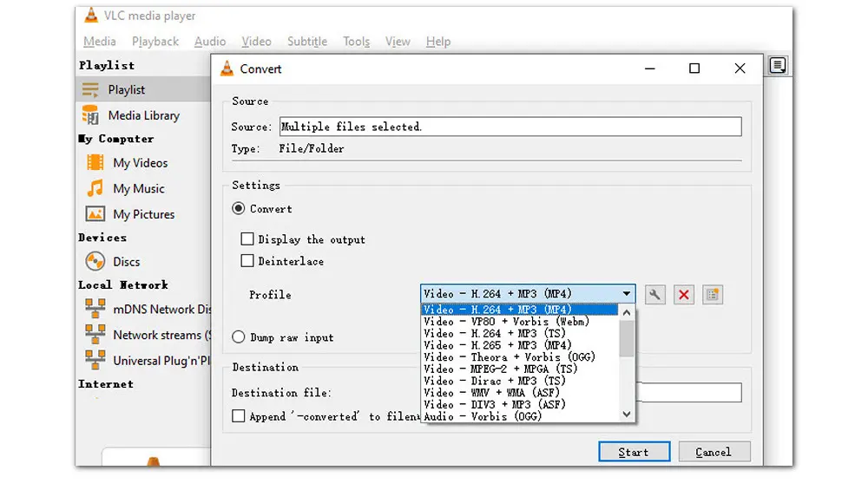868x503 pixels.
Task: Click the VLC cone icon in Convert title
Action: (227, 69)
